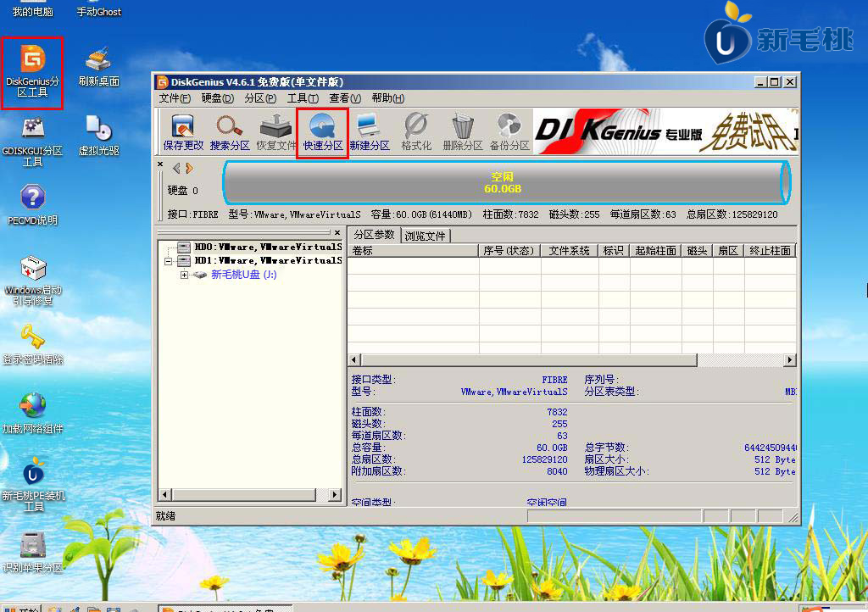Close the disk bar panel with x

[160, 164]
